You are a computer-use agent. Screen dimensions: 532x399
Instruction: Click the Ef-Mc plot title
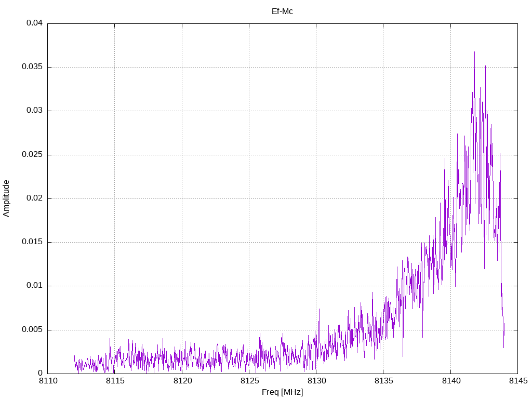click(x=282, y=11)
